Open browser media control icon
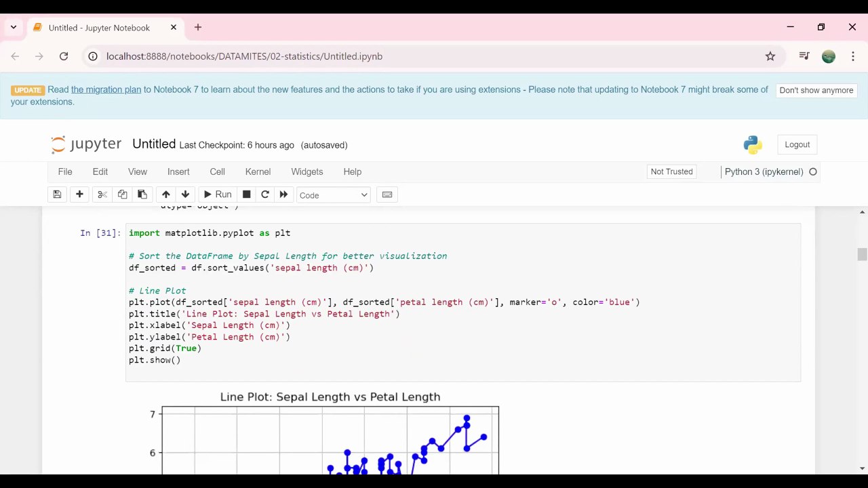The width and height of the screenshot is (868, 488). click(x=804, y=56)
